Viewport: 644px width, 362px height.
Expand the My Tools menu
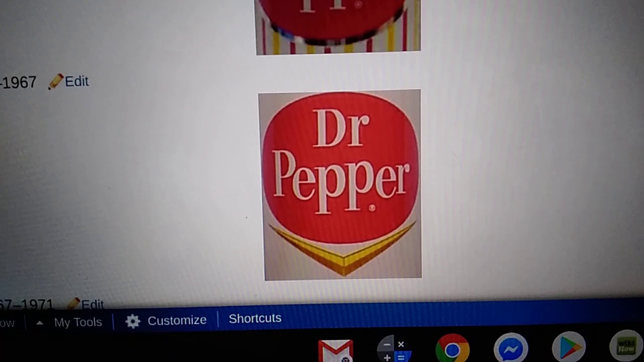point(77,322)
